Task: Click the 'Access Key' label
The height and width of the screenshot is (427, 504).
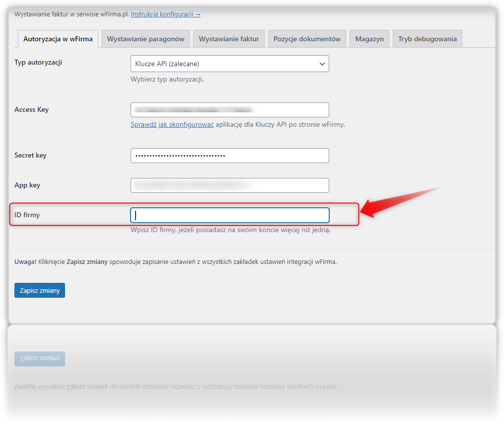Action: [x=31, y=110]
